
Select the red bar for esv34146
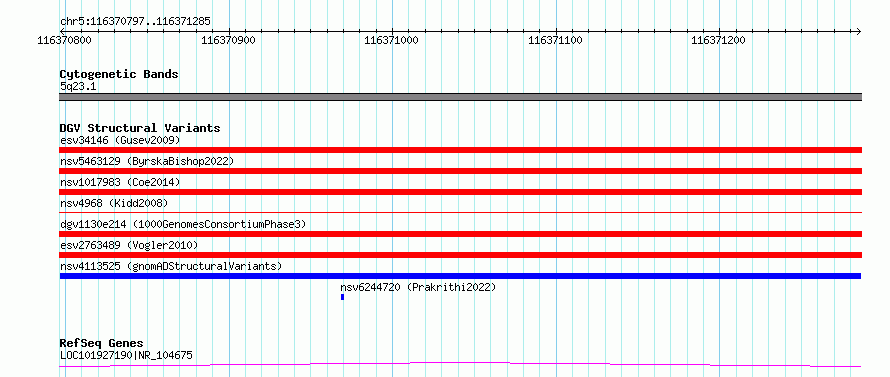point(460,150)
